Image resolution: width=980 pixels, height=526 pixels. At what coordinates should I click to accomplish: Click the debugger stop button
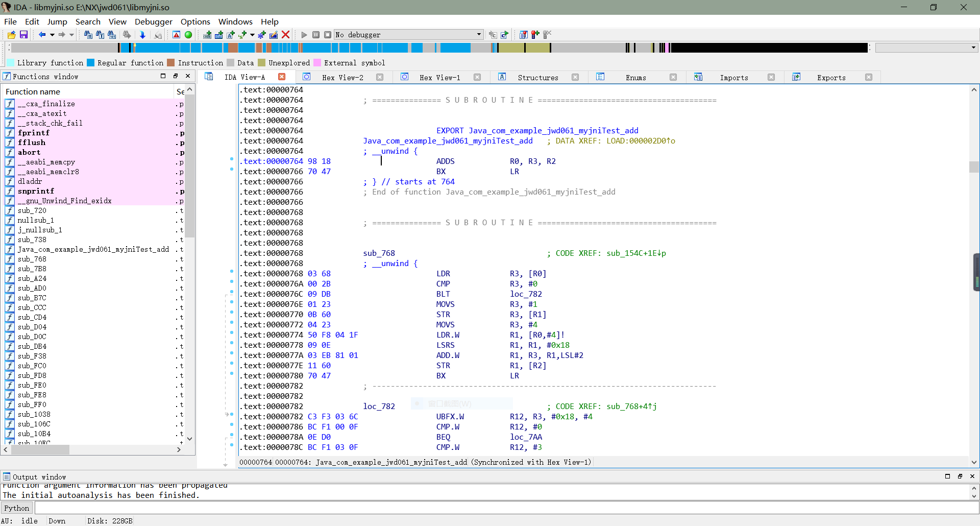click(x=328, y=35)
